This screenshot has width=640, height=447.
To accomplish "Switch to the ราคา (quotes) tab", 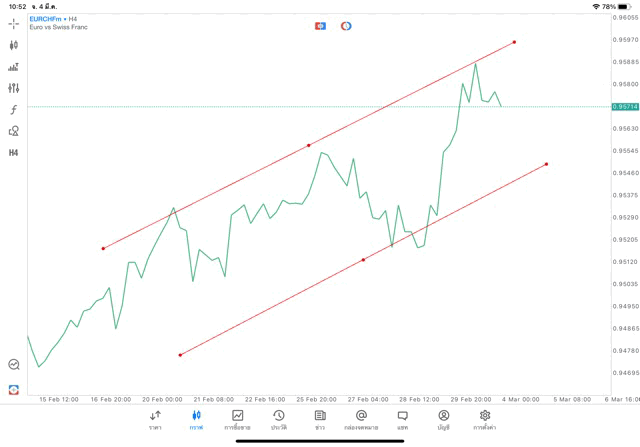I will [155, 420].
